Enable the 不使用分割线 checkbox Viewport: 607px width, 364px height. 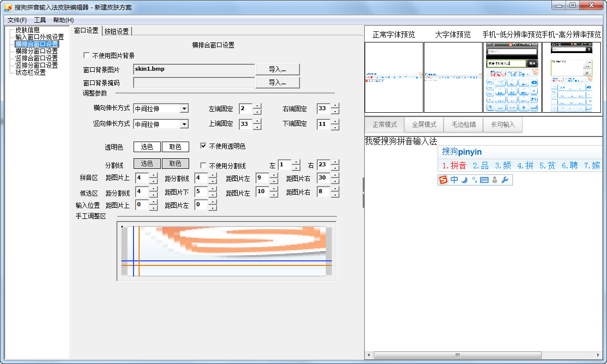[x=203, y=165]
